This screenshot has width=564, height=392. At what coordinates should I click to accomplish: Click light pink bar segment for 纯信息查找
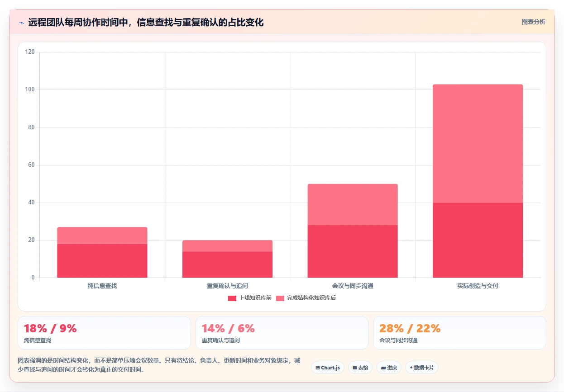pyautogui.click(x=102, y=236)
